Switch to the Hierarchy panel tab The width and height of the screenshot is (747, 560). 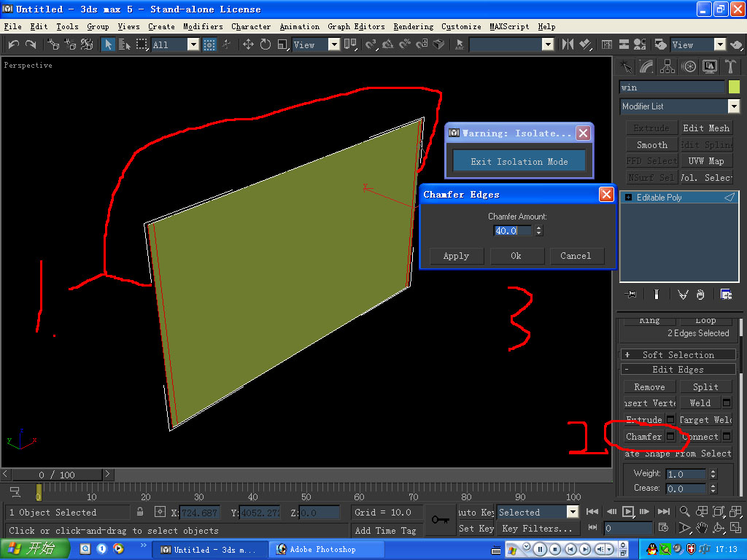[667, 66]
